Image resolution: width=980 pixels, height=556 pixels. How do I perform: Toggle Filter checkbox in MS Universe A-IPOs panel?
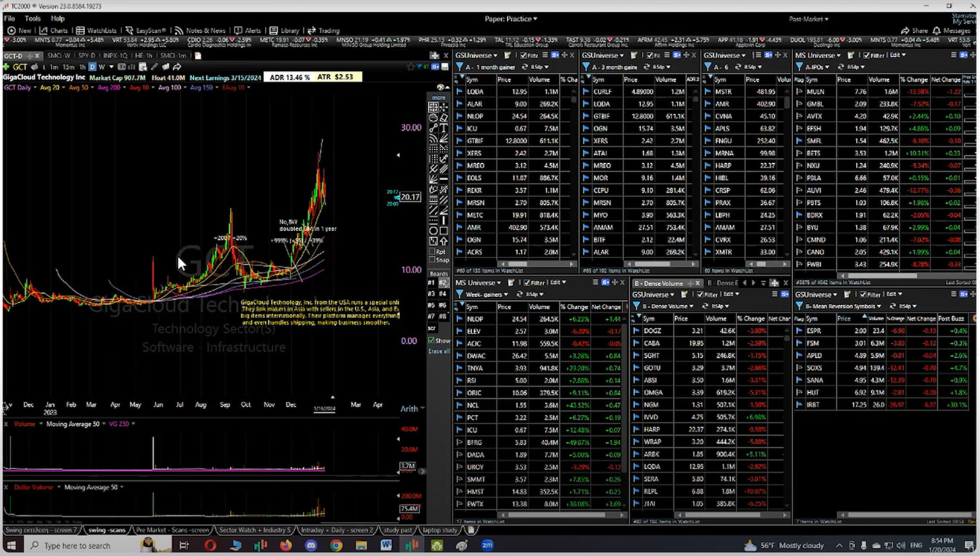tap(866, 55)
